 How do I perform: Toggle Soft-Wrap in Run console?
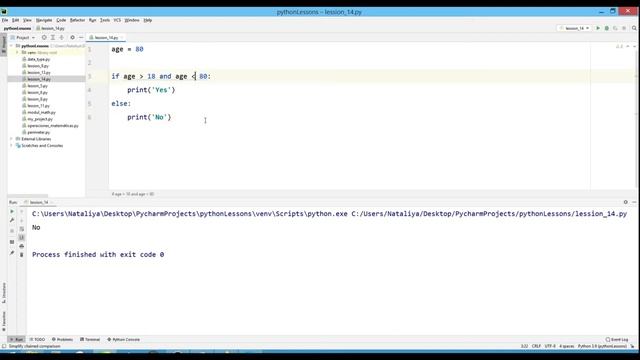pos(22,229)
